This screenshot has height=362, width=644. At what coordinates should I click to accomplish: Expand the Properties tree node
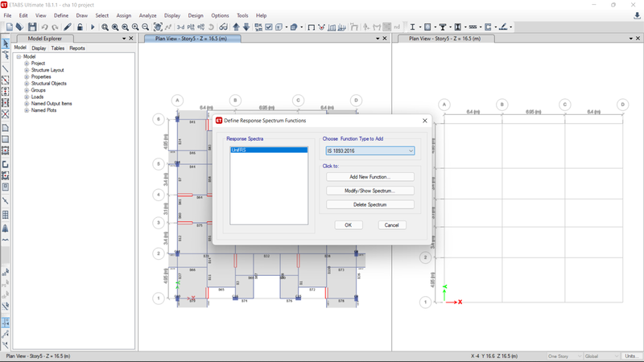point(27,76)
